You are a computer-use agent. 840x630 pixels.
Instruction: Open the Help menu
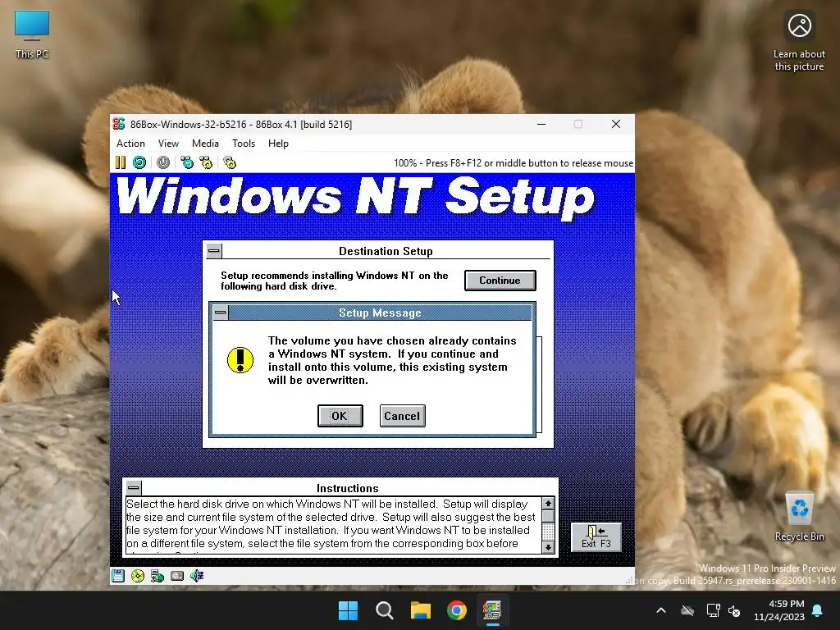(278, 144)
